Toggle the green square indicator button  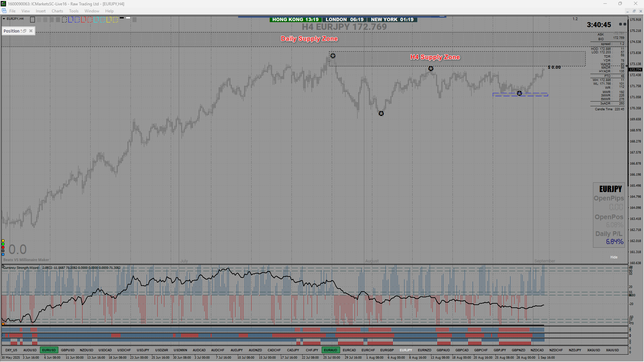pos(3,244)
